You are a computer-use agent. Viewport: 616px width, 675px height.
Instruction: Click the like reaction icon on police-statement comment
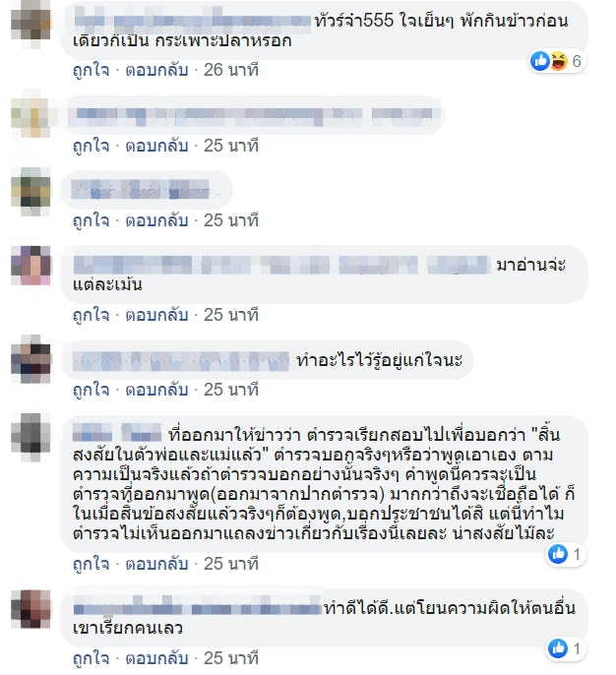pos(558,554)
